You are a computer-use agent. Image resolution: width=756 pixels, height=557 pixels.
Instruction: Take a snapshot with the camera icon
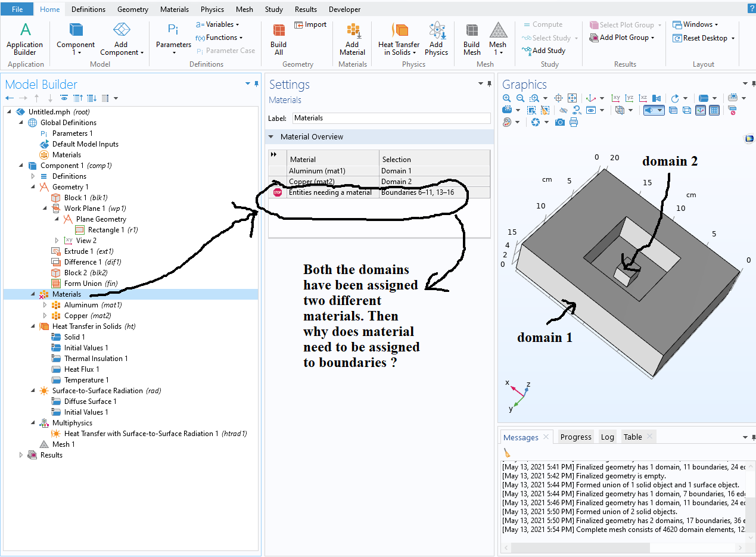click(x=559, y=122)
